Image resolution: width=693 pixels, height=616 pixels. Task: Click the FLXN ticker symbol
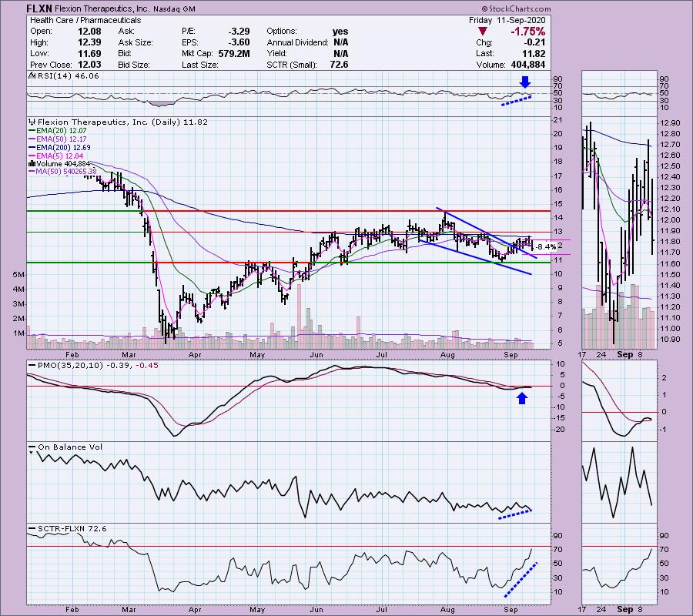coord(39,8)
